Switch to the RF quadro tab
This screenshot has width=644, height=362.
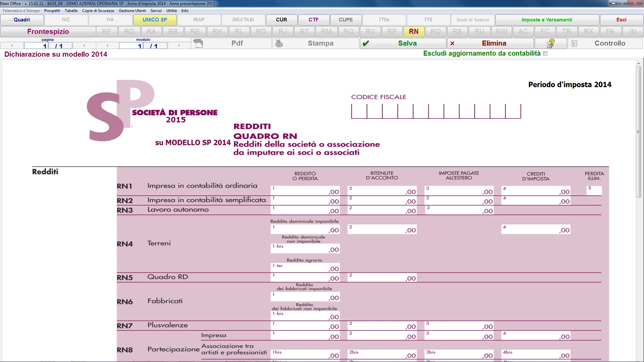point(107,32)
